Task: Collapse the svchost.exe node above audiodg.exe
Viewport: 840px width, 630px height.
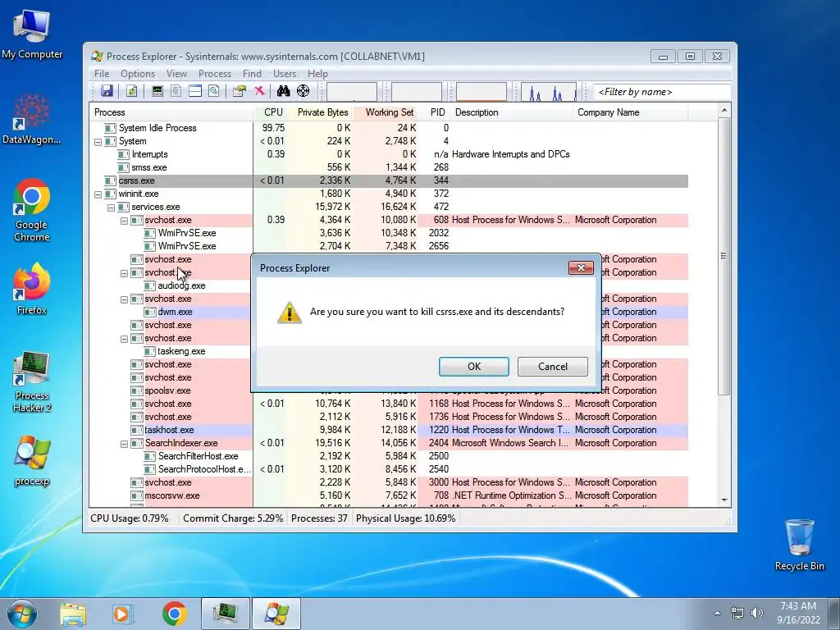Action: (125, 273)
